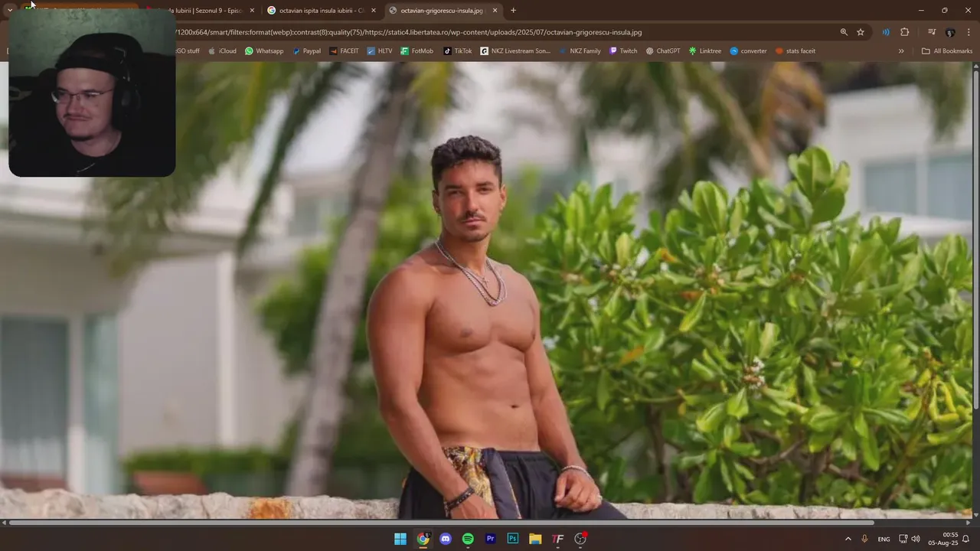Image resolution: width=980 pixels, height=551 pixels.
Task: Open the Extensions puzzle icon
Action: (x=905, y=32)
